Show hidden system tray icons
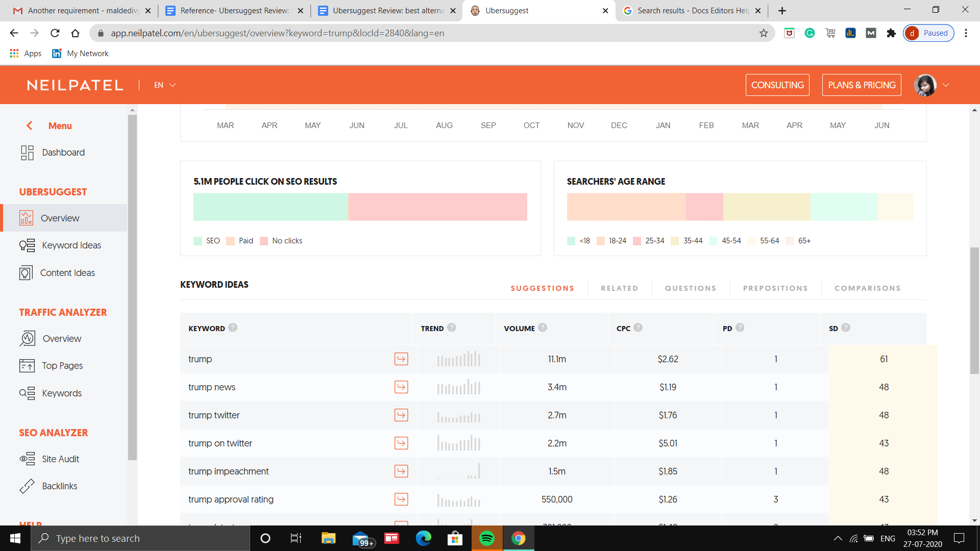This screenshot has width=980, height=551. pyautogui.click(x=838, y=538)
